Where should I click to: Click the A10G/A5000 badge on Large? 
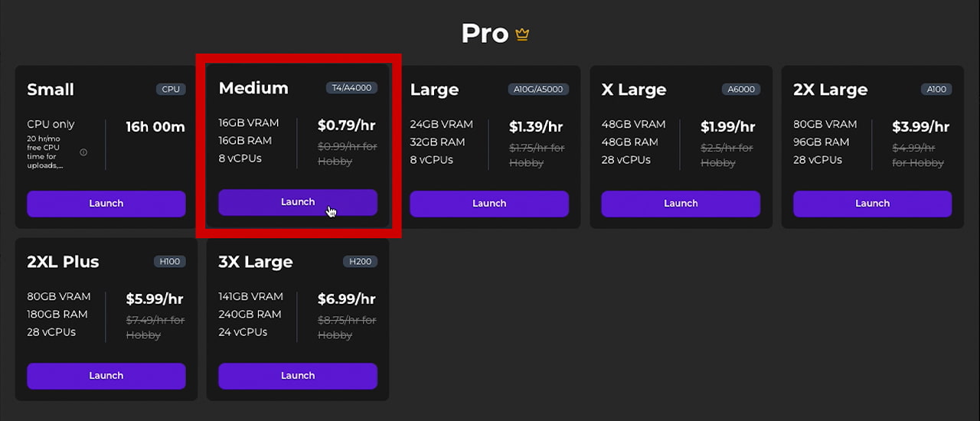[x=537, y=90]
